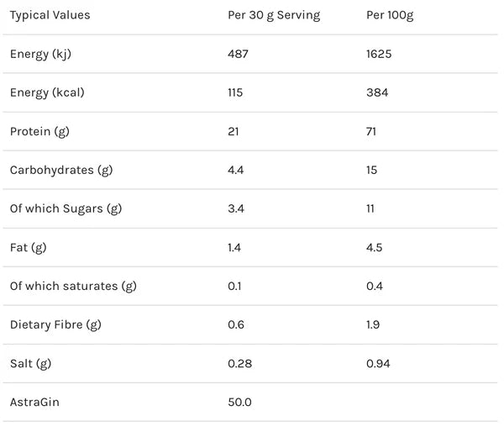This screenshot has width=504, height=432.
Task: Click the 0.94 salt per 100g value
Action: [378, 363]
